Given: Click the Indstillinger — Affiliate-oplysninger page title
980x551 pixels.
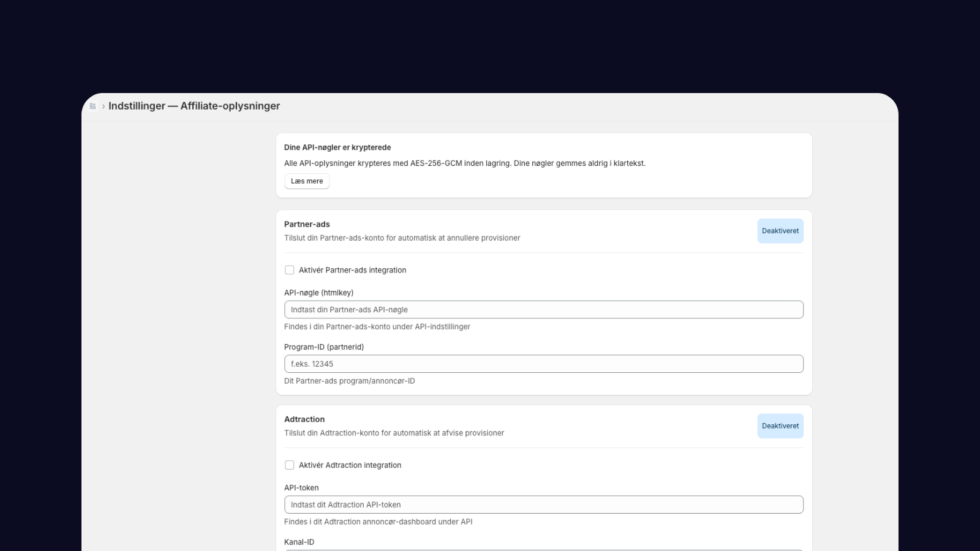Looking at the screenshot, I should [x=194, y=106].
